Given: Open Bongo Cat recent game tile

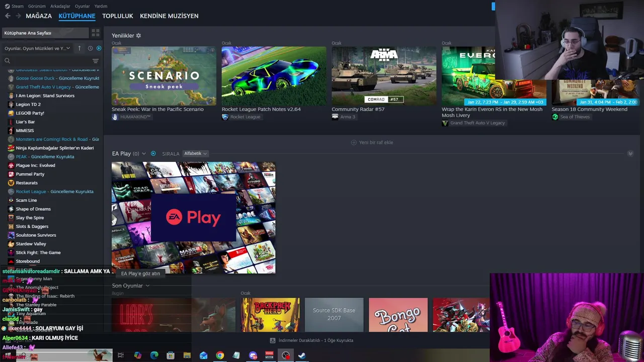Looking at the screenshot, I should 398,315.
